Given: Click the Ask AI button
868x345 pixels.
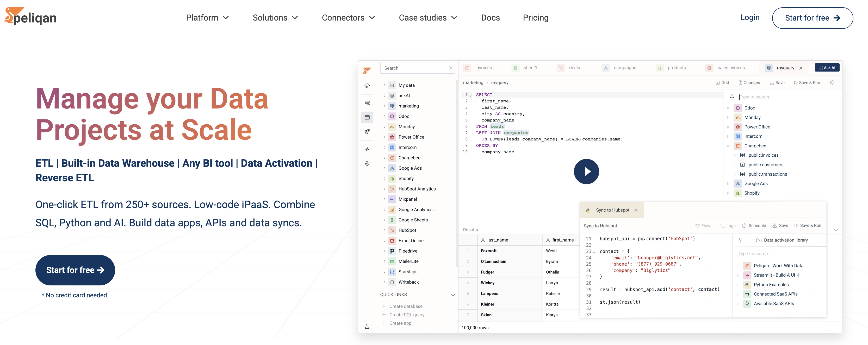Looking at the screenshot, I should tap(827, 68).
